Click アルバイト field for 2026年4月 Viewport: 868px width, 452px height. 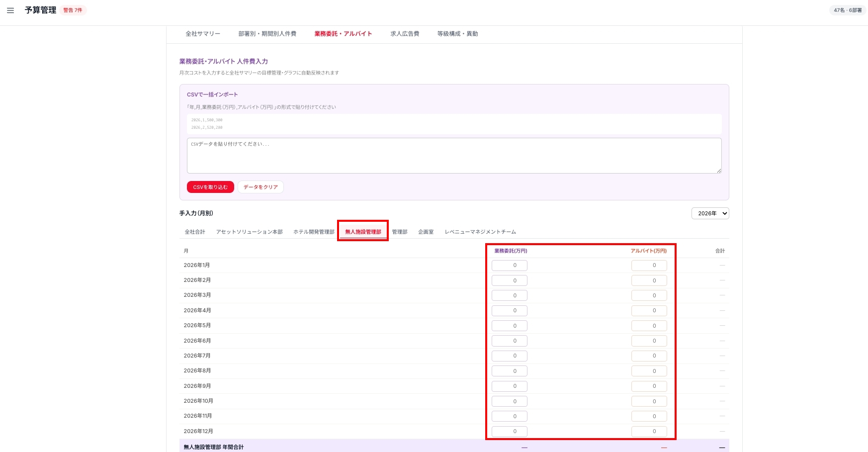click(649, 311)
